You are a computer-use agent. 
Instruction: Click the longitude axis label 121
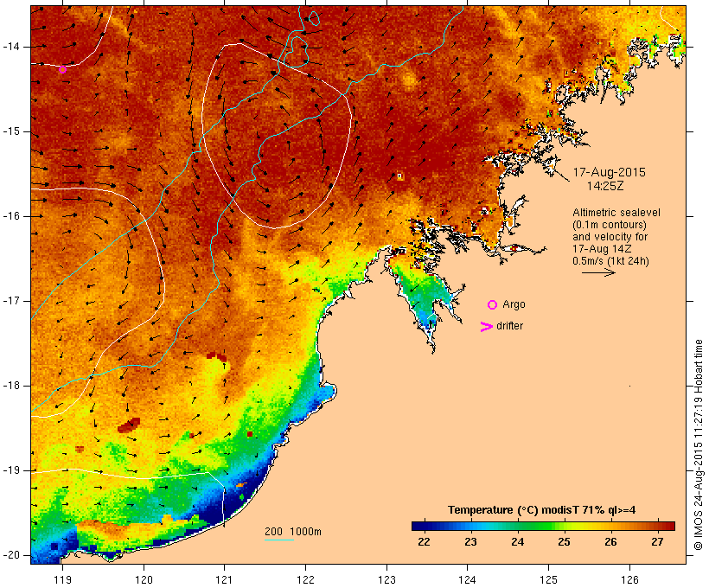click(224, 579)
